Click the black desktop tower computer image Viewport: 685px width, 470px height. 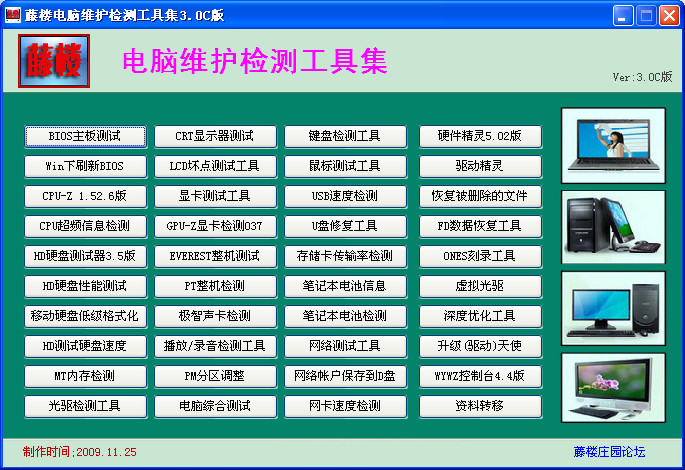click(613, 226)
